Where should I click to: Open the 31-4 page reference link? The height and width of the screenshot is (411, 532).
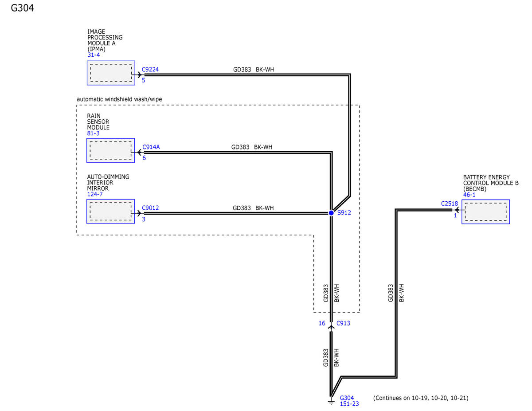click(94, 55)
